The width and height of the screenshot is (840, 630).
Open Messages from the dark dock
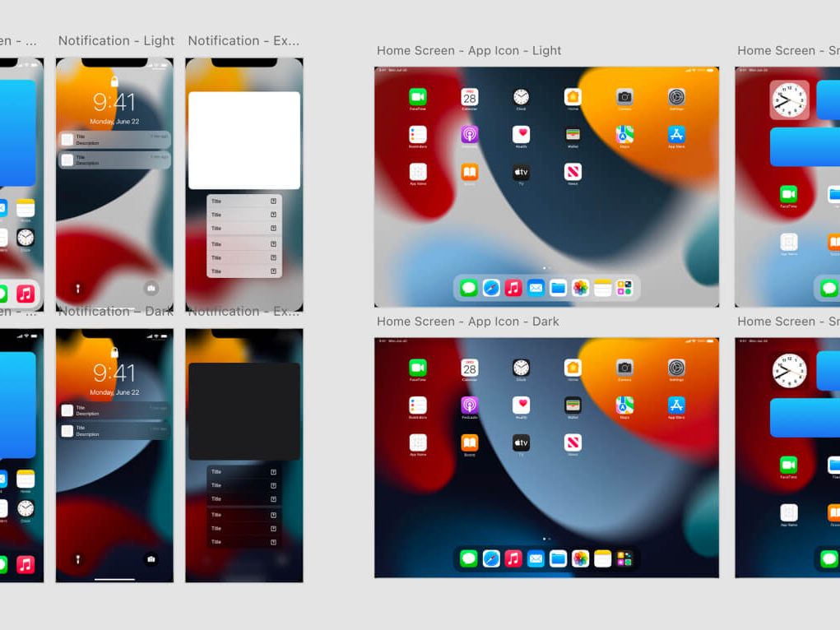coord(468,558)
